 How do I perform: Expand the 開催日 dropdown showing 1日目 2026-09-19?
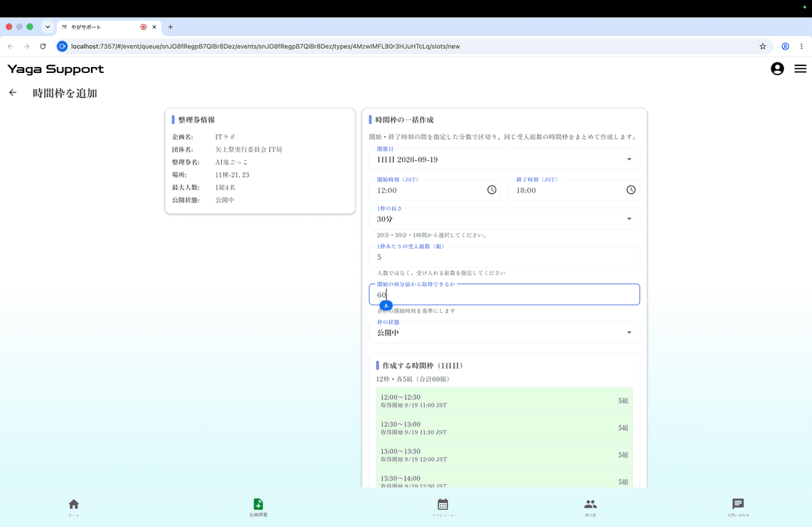[504, 159]
